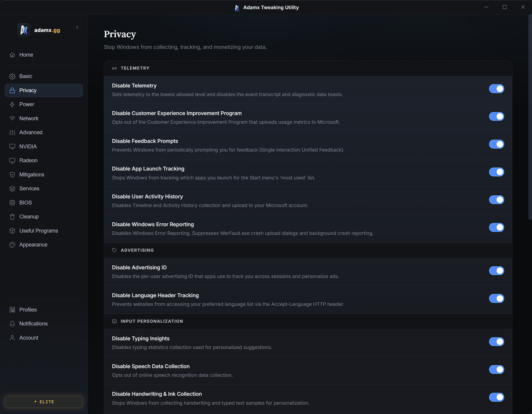Viewport: 532px width, 414px height.
Task: Click the Basic gear icon
Action: (x=12, y=76)
